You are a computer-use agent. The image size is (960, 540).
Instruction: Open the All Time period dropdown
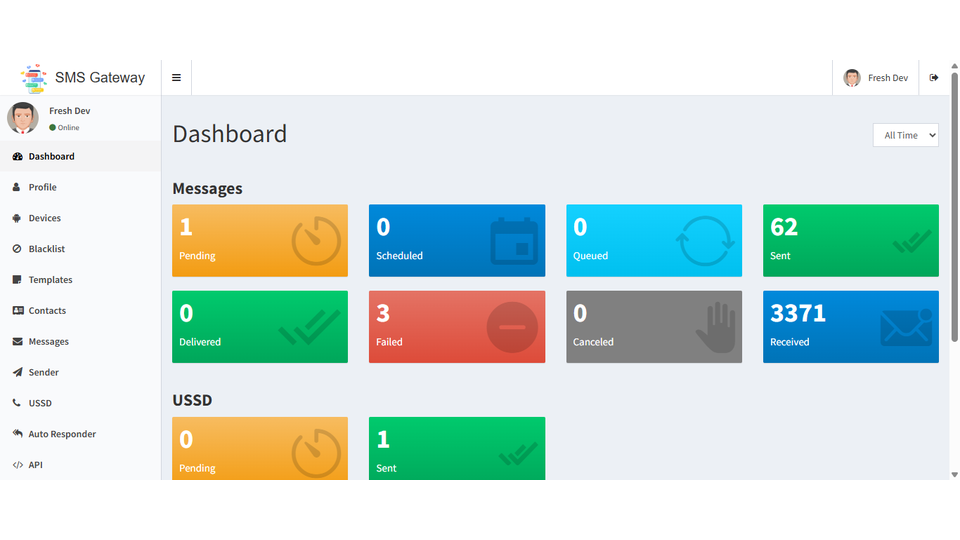click(x=905, y=135)
